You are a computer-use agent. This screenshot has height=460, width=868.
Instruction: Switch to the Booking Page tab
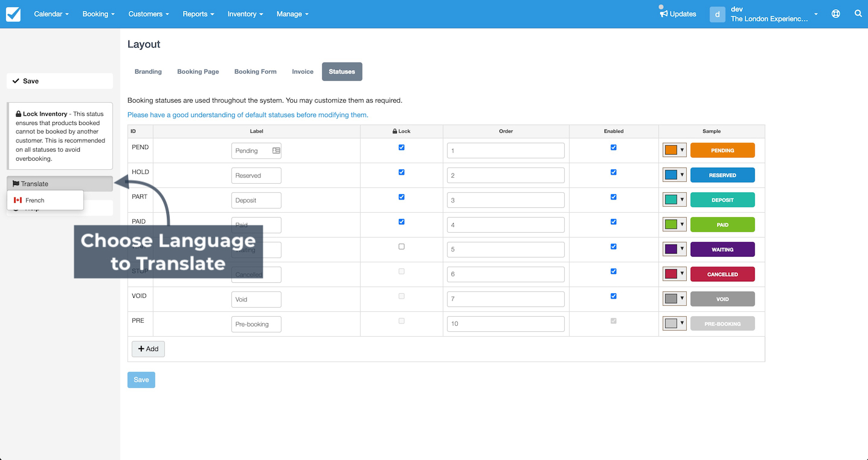[198, 71]
